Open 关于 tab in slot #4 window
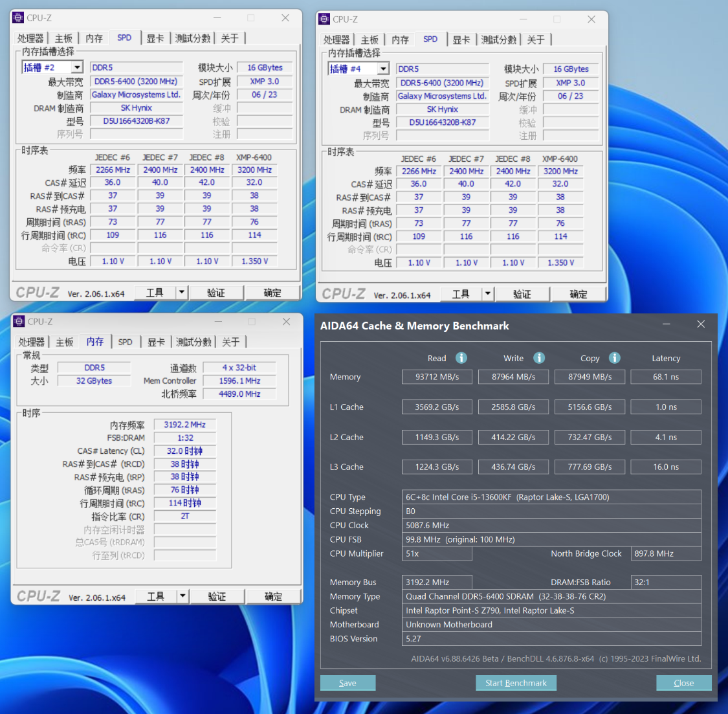728x714 pixels. [536, 39]
